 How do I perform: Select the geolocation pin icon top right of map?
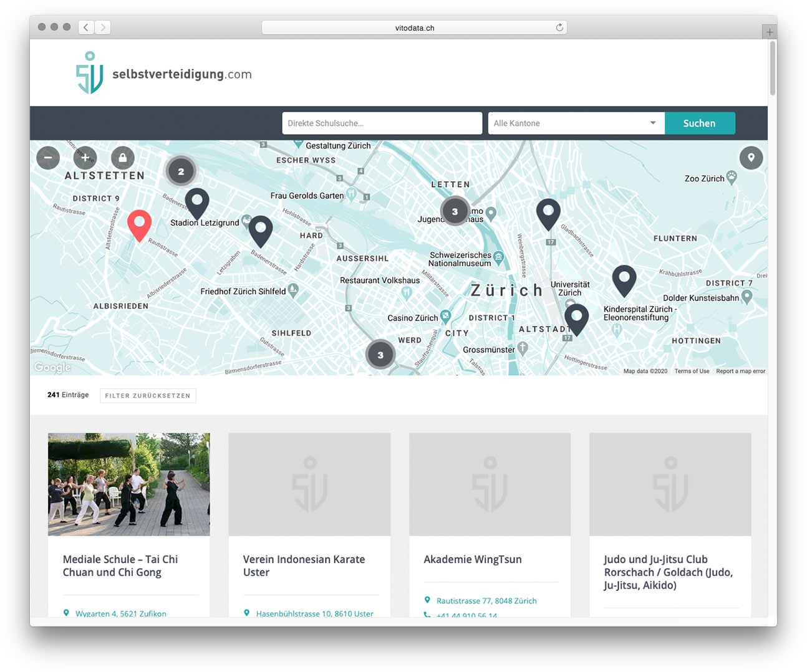(x=751, y=158)
